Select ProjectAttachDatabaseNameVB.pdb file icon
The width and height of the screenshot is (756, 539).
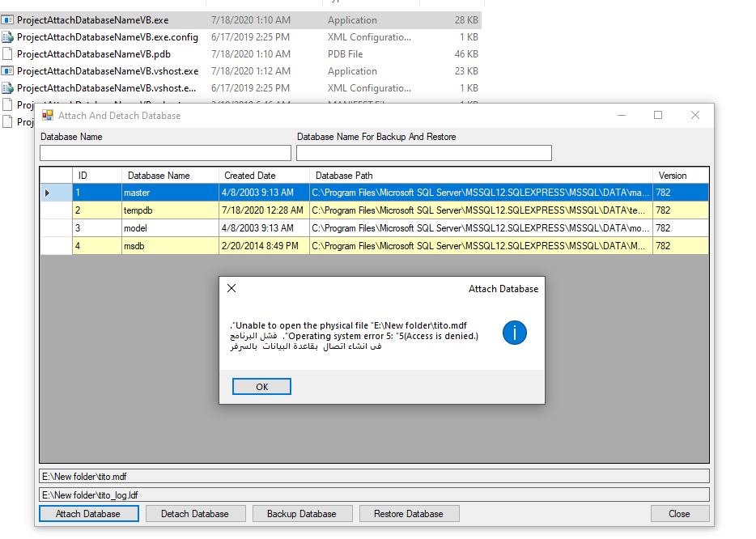tap(7, 54)
